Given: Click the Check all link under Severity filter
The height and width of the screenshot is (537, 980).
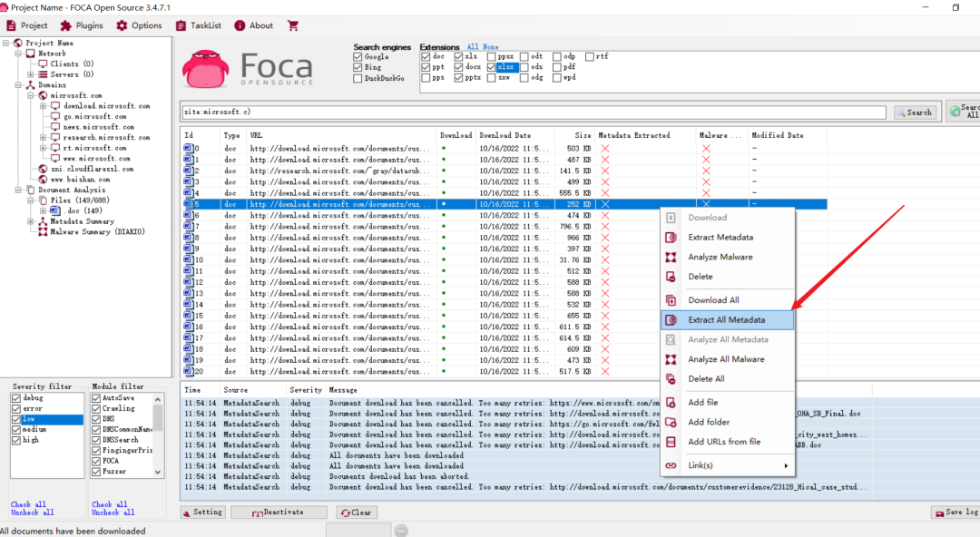Looking at the screenshot, I should coord(28,504).
